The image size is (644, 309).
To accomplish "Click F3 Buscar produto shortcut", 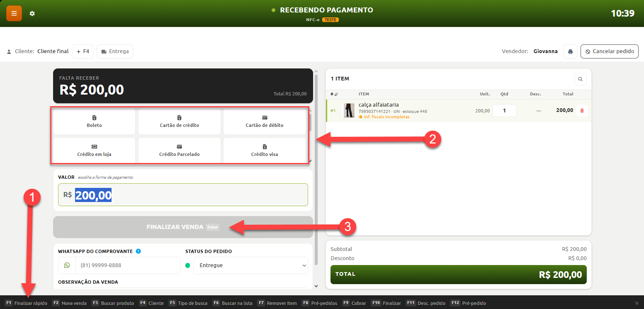I will click(x=113, y=303).
